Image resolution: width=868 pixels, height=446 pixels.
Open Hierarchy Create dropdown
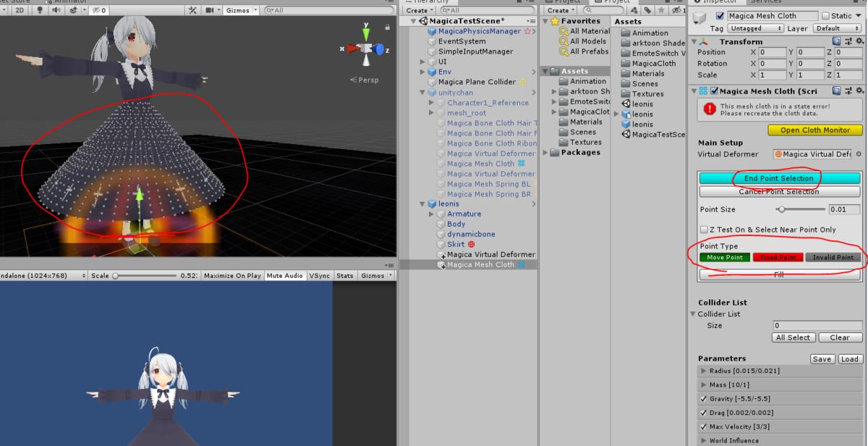419,10
